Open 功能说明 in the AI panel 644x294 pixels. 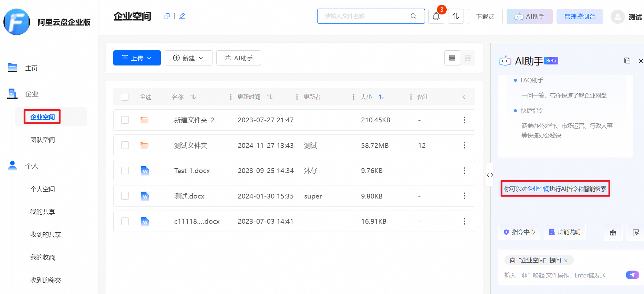[x=565, y=232]
